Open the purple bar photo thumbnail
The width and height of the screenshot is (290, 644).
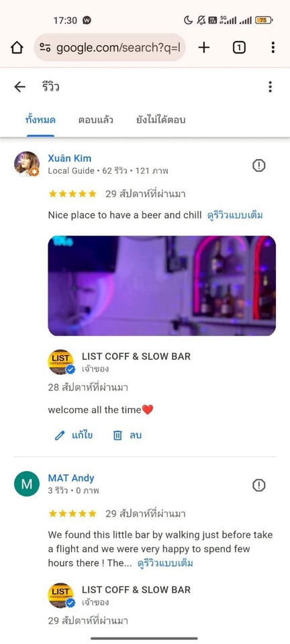point(162,286)
